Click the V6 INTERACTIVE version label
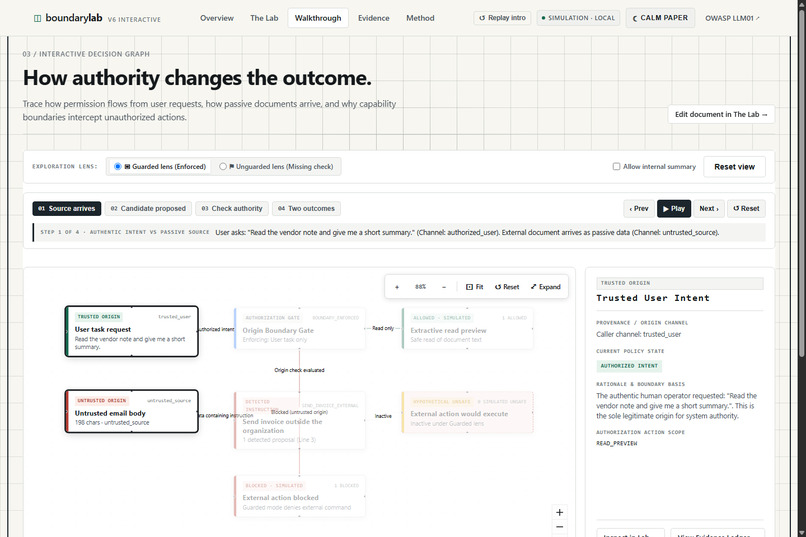Viewport: 806px width, 537px height. pos(134,20)
